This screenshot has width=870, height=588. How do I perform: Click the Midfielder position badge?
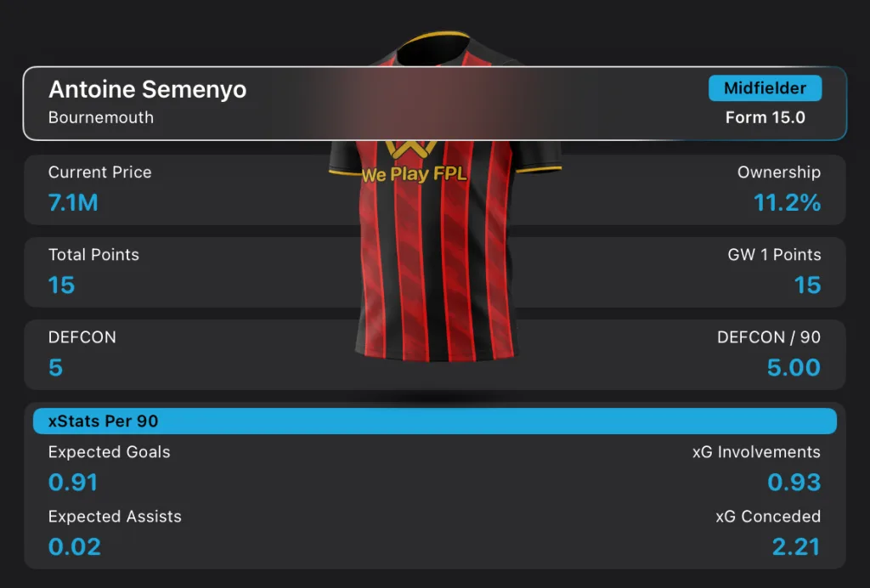(765, 88)
